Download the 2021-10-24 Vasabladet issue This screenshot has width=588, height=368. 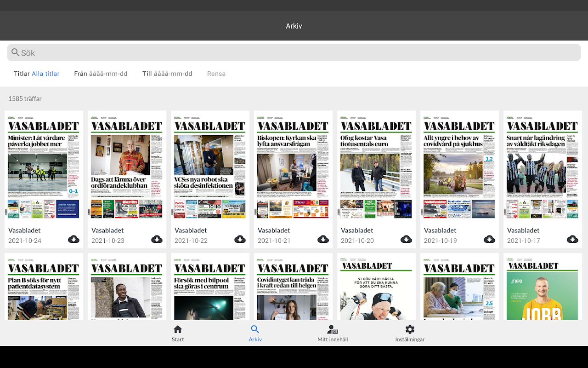coord(73,239)
